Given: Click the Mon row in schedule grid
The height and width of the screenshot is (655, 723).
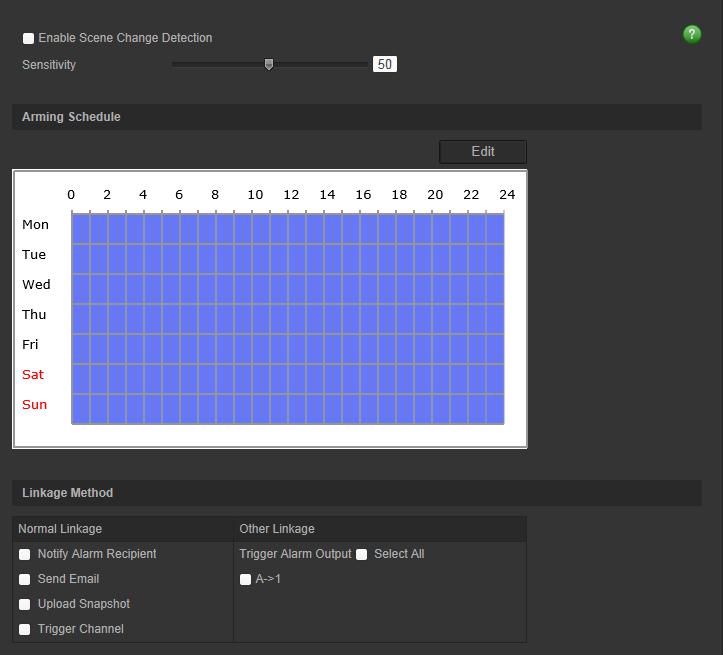Looking at the screenshot, I should pyautogui.click(x=288, y=228).
